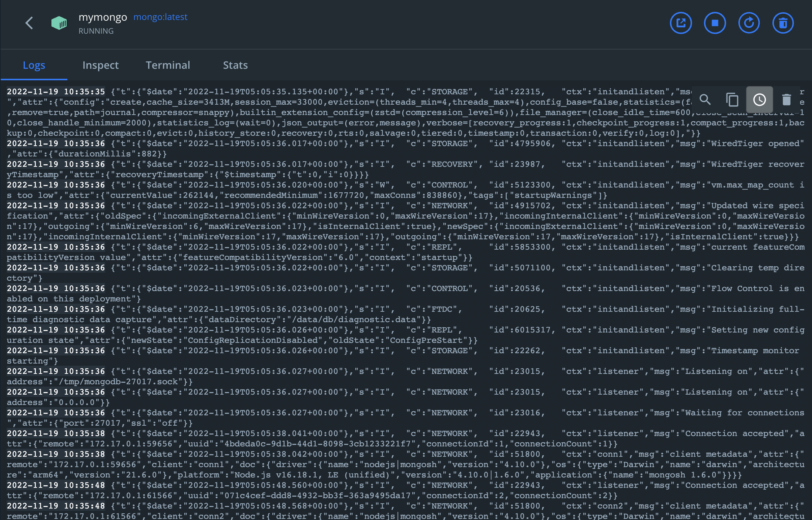Click the "Timestamp monitor" log message

pos(755,351)
